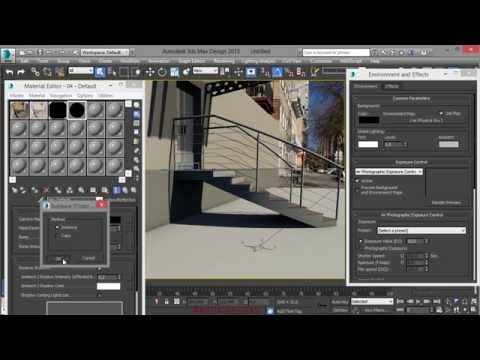Click the Select by Name tool icon
This screenshot has width=480, height=360.
tap(112, 72)
